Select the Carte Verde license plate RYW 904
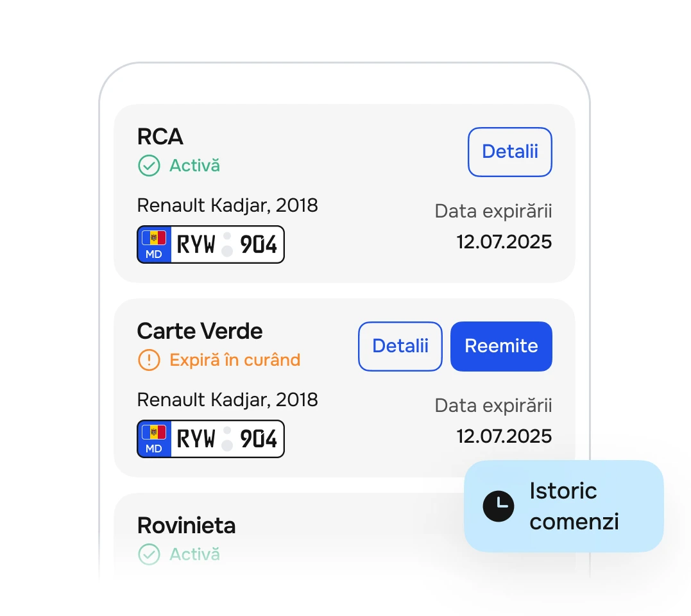Image resolution: width=691 pixels, height=616 pixels. [210, 439]
